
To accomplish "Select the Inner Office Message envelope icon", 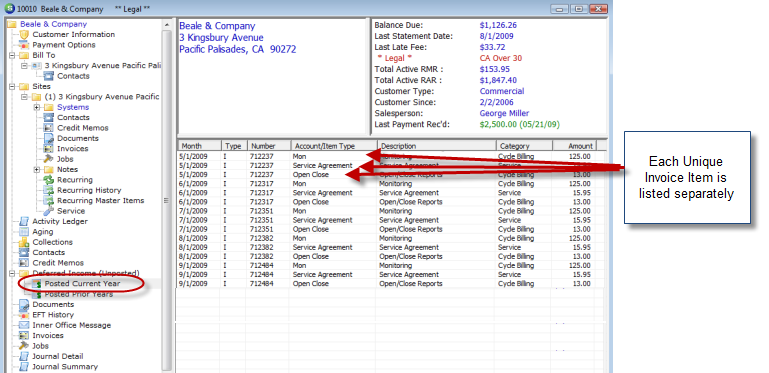I will coord(24,325).
